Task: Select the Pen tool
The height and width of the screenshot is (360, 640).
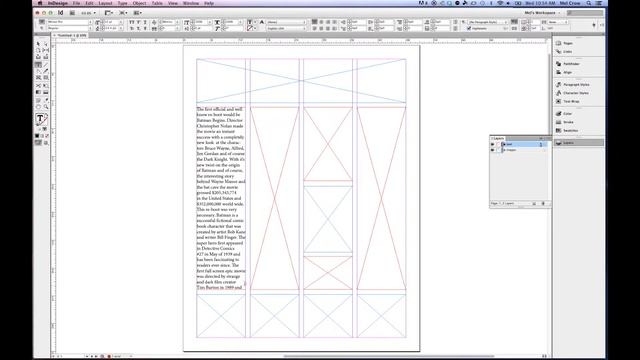Action: pyautogui.click(x=38, y=71)
